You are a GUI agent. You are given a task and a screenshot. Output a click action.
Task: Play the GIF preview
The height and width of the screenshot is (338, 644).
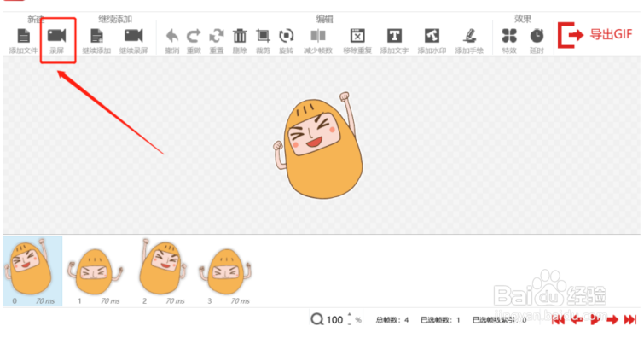595,319
